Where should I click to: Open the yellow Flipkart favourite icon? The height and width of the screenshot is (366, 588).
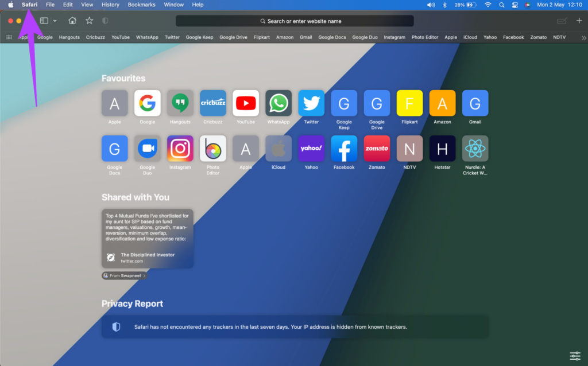tap(409, 103)
